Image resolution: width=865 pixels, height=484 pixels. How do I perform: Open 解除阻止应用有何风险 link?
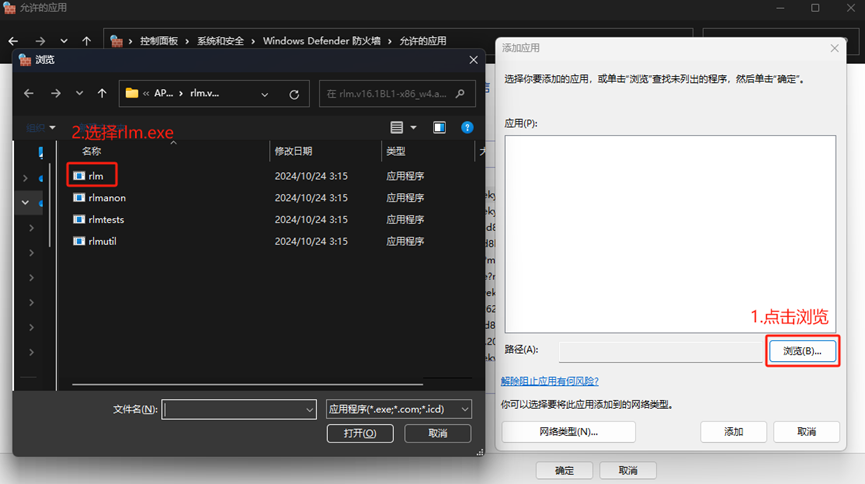pos(549,381)
